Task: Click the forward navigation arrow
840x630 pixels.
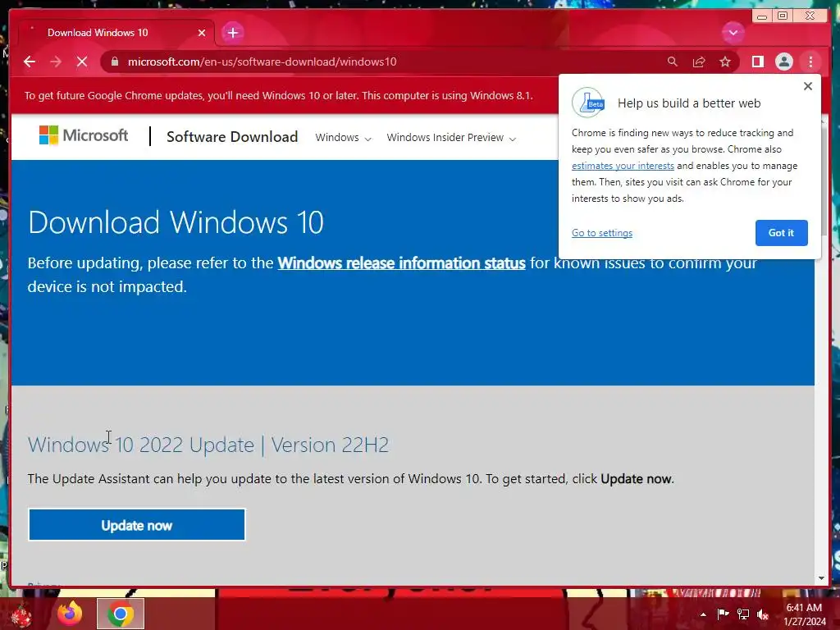Action: (56, 62)
